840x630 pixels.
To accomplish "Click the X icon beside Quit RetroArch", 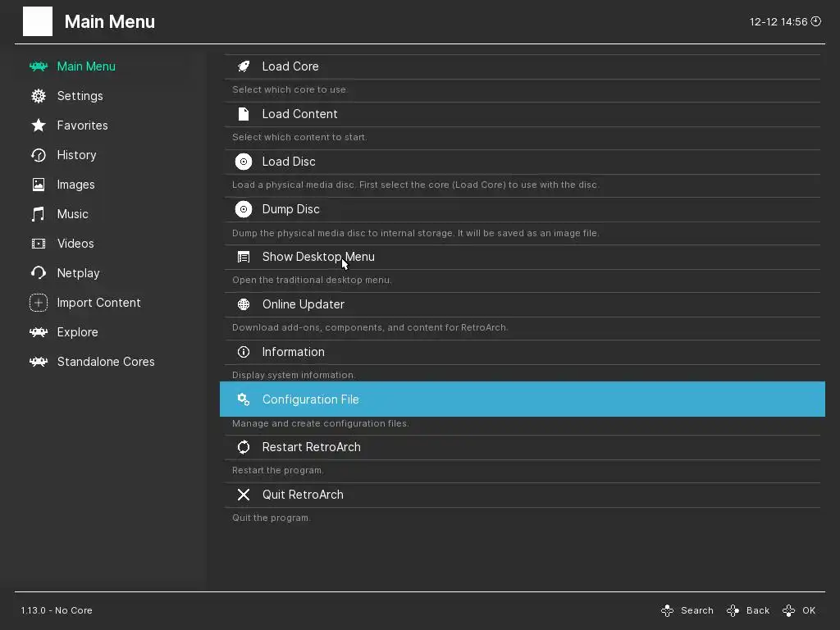I will click(244, 495).
